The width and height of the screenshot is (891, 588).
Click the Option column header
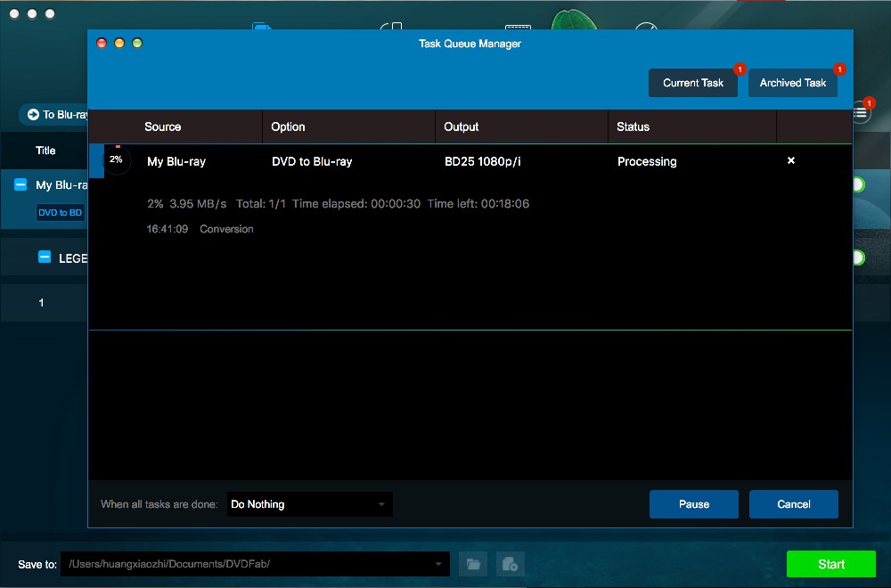point(288,127)
